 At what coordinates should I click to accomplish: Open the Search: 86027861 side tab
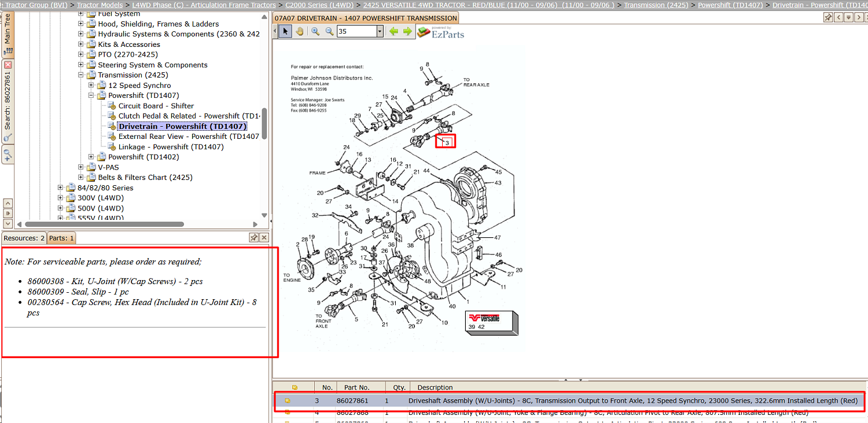coord(8,101)
